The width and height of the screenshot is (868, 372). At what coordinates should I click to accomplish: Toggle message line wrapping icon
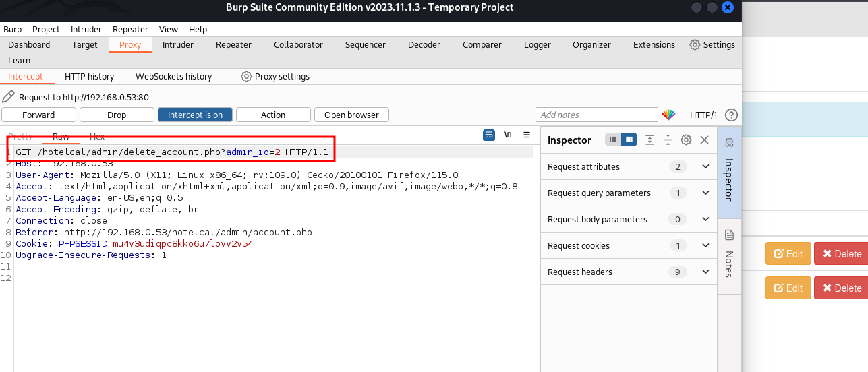pos(489,135)
